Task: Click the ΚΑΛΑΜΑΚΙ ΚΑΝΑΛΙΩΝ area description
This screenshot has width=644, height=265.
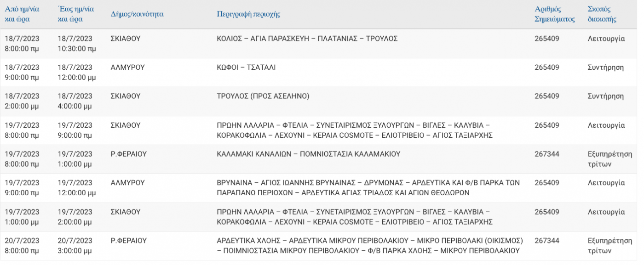Action: click(308, 154)
